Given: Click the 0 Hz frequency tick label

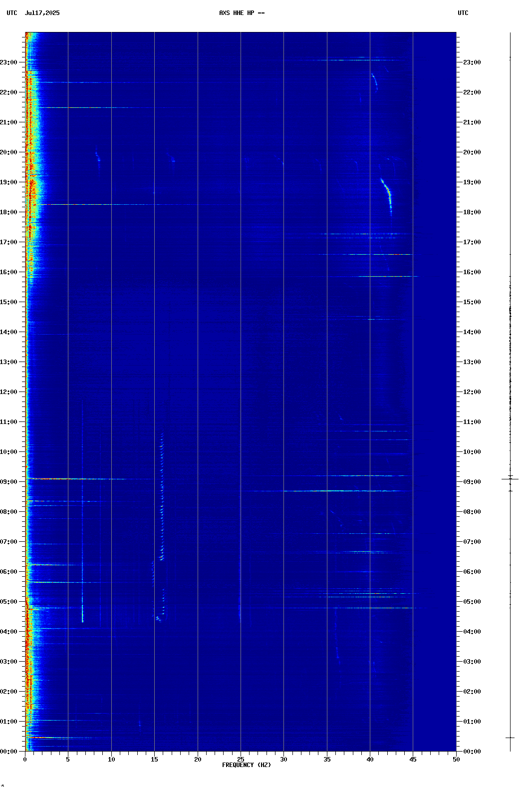Looking at the screenshot, I should pos(25,760).
